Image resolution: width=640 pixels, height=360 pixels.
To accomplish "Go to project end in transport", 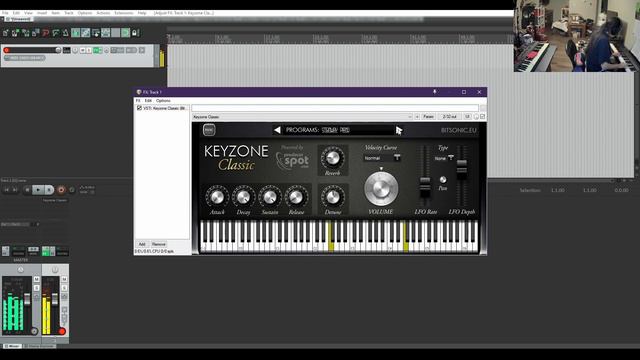I will click(15, 190).
